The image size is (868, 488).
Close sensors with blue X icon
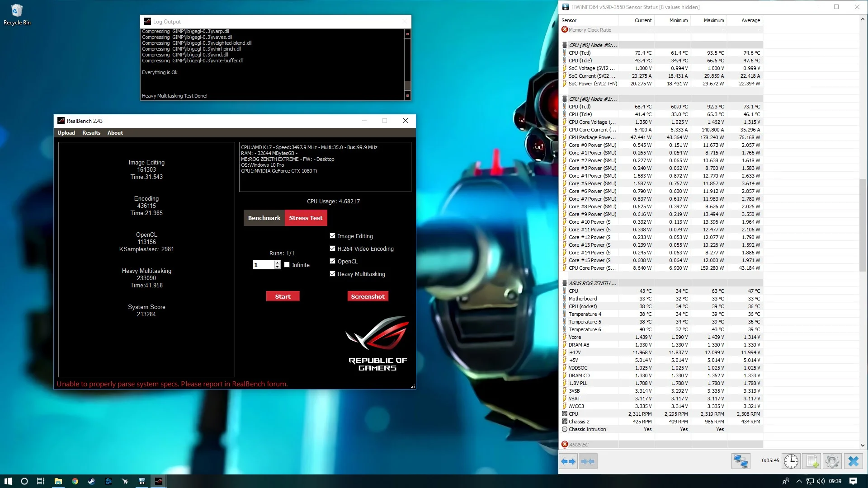(x=853, y=461)
